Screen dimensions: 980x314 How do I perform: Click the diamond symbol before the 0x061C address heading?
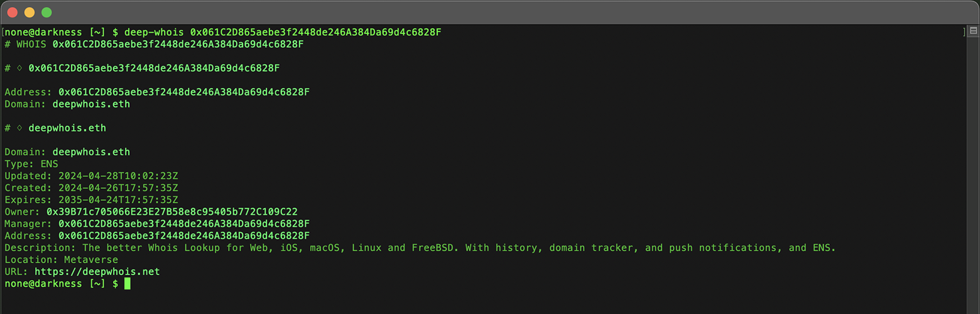click(19, 68)
